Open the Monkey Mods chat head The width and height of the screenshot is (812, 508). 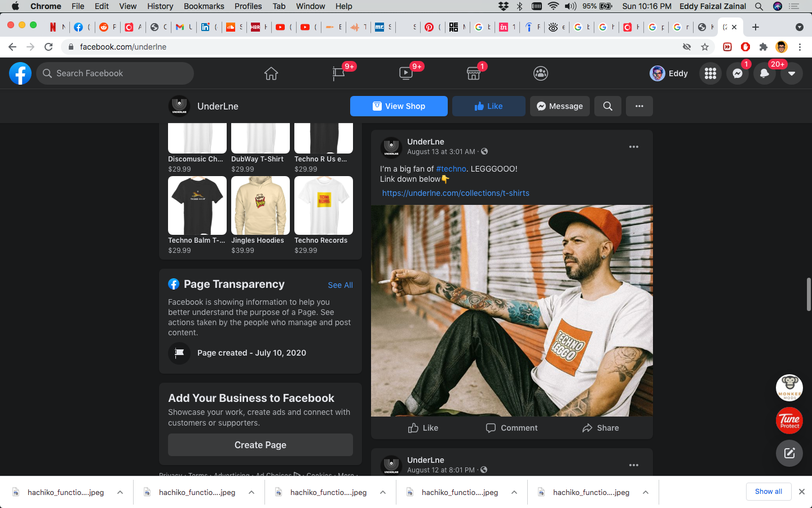pyautogui.click(x=789, y=388)
